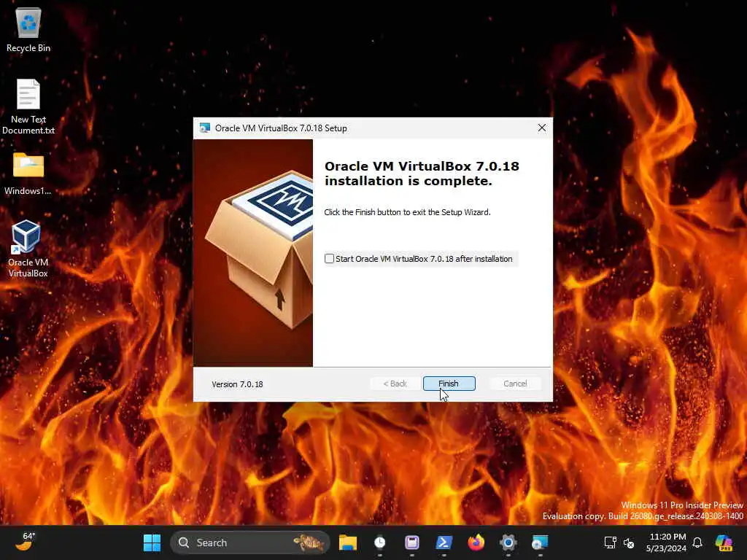
Task: Click the installer icon in the title bar
Action: click(x=205, y=128)
